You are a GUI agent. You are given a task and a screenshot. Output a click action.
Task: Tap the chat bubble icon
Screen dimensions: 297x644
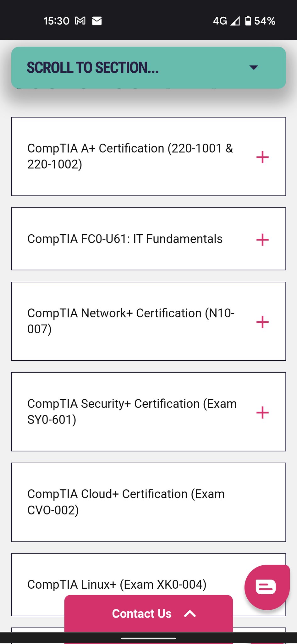(266, 587)
